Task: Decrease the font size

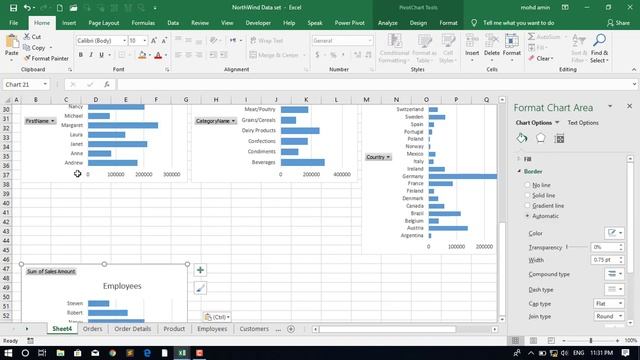Action: [x=164, y=40]
